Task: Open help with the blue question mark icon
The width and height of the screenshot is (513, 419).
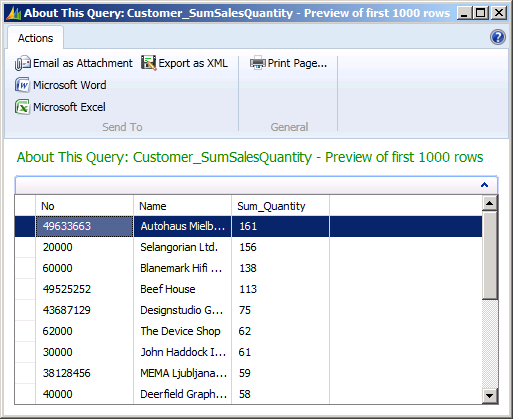Action: click(x=498, y=37)
